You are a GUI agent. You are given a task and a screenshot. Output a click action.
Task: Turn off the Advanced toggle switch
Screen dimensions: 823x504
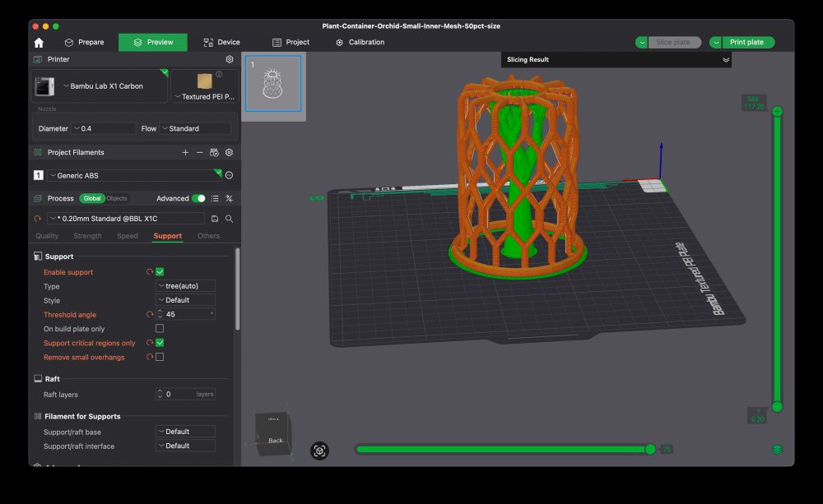(x=198, y=198)
